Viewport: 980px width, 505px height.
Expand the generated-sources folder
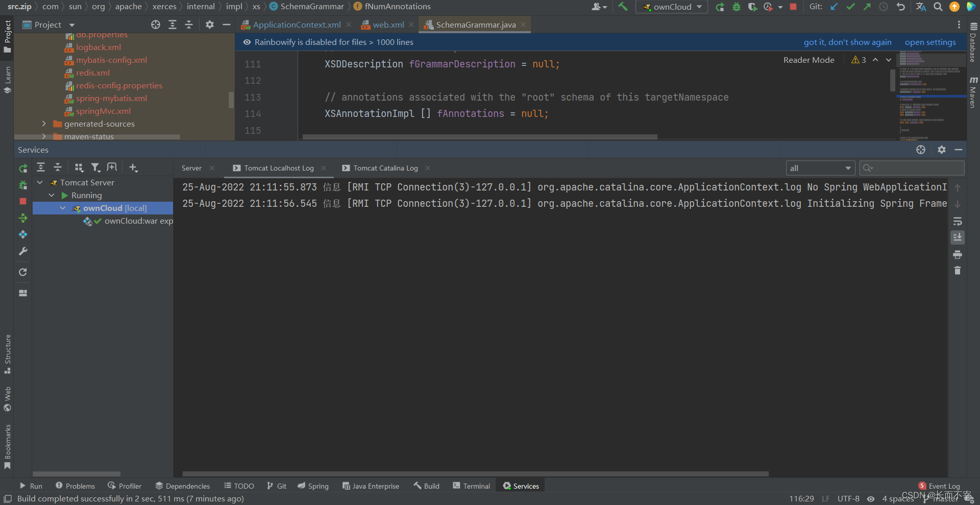44,124
